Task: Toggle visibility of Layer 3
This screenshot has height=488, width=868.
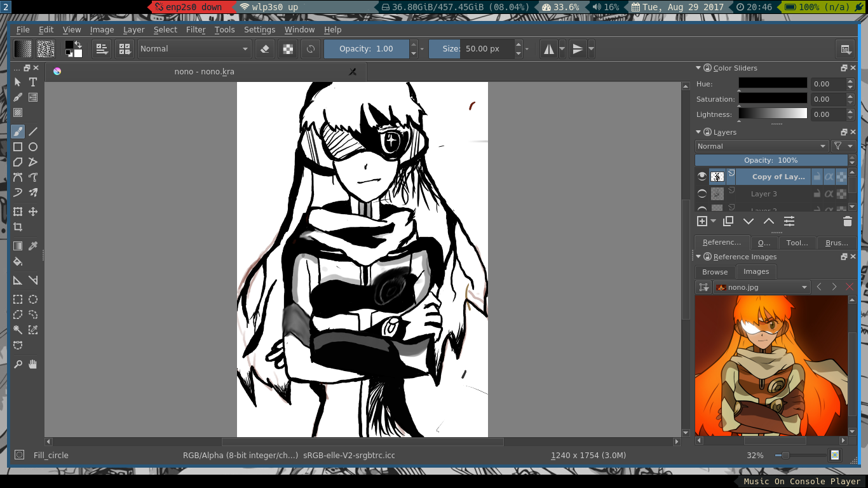Action: (702, 194)
